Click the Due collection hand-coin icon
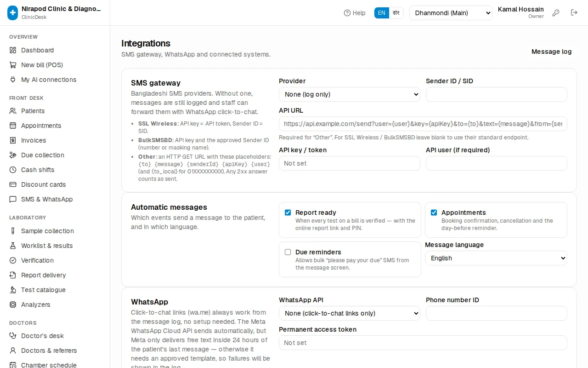The image size is (588, 368). coord(13,155)
